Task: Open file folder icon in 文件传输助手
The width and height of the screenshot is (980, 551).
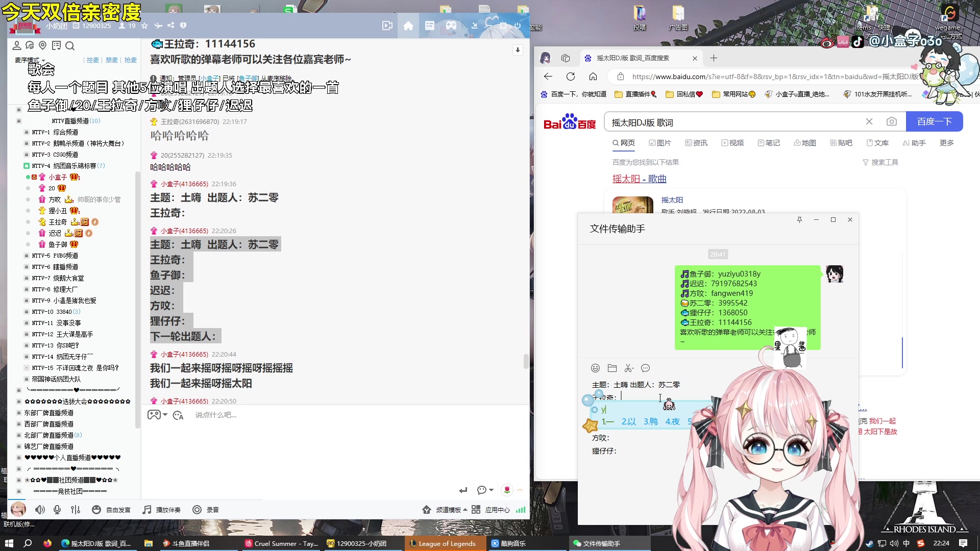Action: [x=612, y=368]
